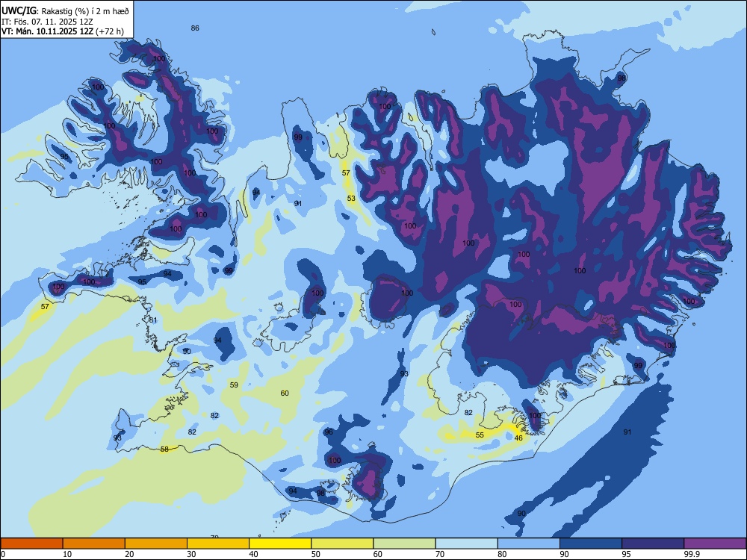Click the valid time line 'VT: Mán. 10.11.2025 12Z'
Image resolution: width=747 pixels, height=560 pixels.
click(47, 31)
